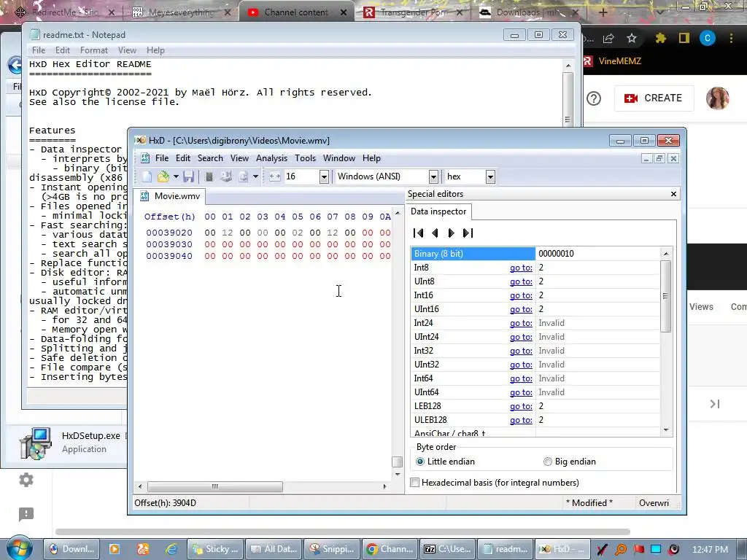The width and height of the screenshot is (747, 560).
Task: Open the Chrome three-dot menu
Action: coord(731,38)
